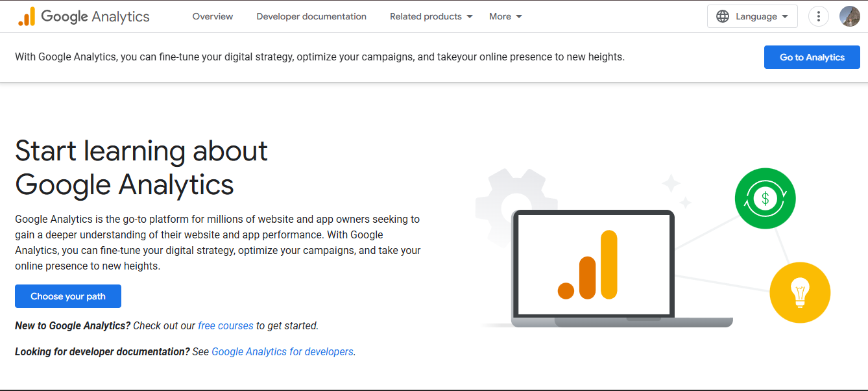
Task: Click the Choose your path button
Action: pos(68,296)
